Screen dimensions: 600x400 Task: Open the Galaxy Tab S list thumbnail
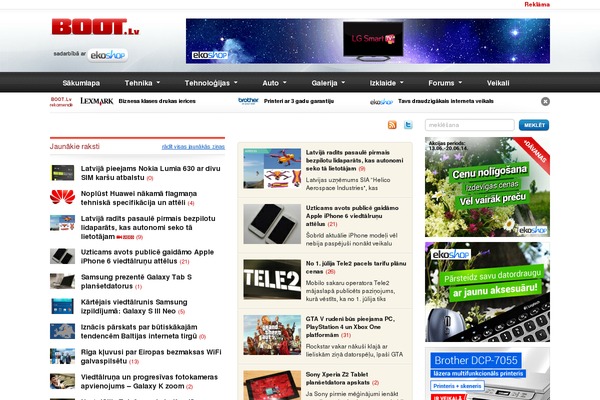tap(62, 281)
